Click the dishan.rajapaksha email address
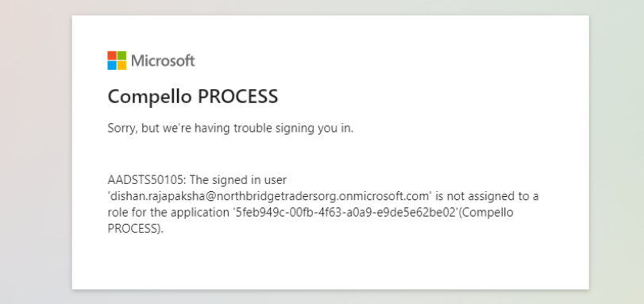This screenshot has width=644, height=304. [269, 196]
